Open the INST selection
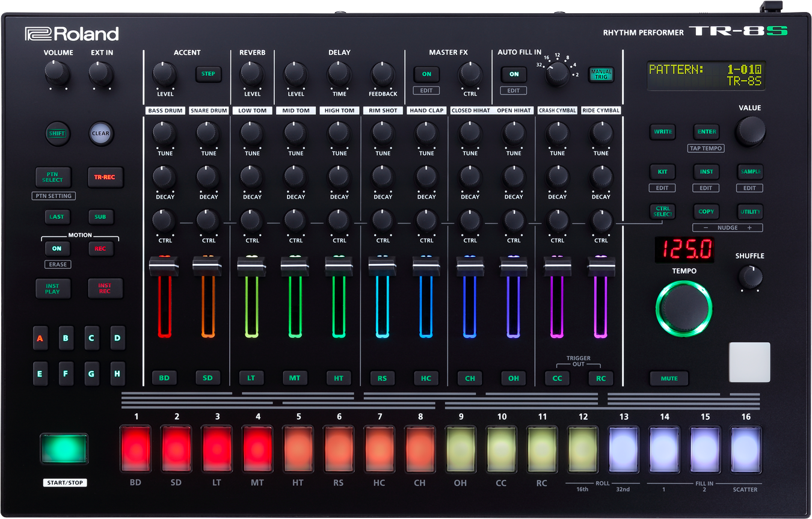Screen dimensions: 812x519 pyautogui.click(x=706, y=171)
